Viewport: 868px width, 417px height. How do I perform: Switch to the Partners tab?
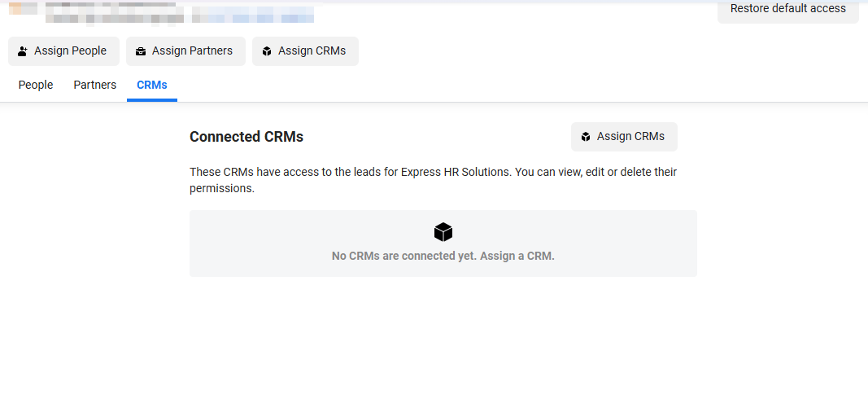click(94, 85)
